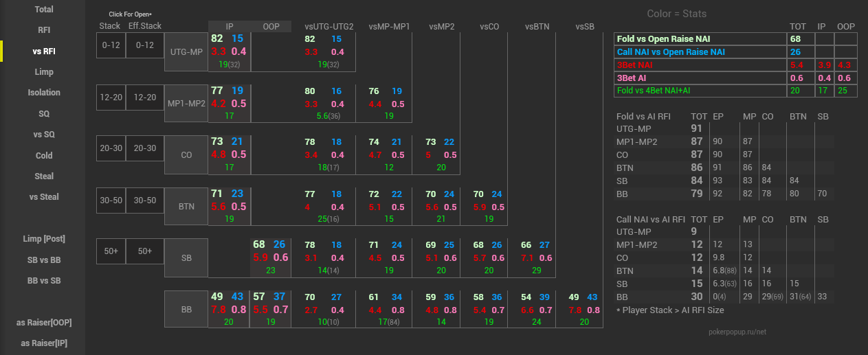Select the Limp [Post] sidebar item
Image resolution: width=868 pixels, height=355 pixels.
44,239
